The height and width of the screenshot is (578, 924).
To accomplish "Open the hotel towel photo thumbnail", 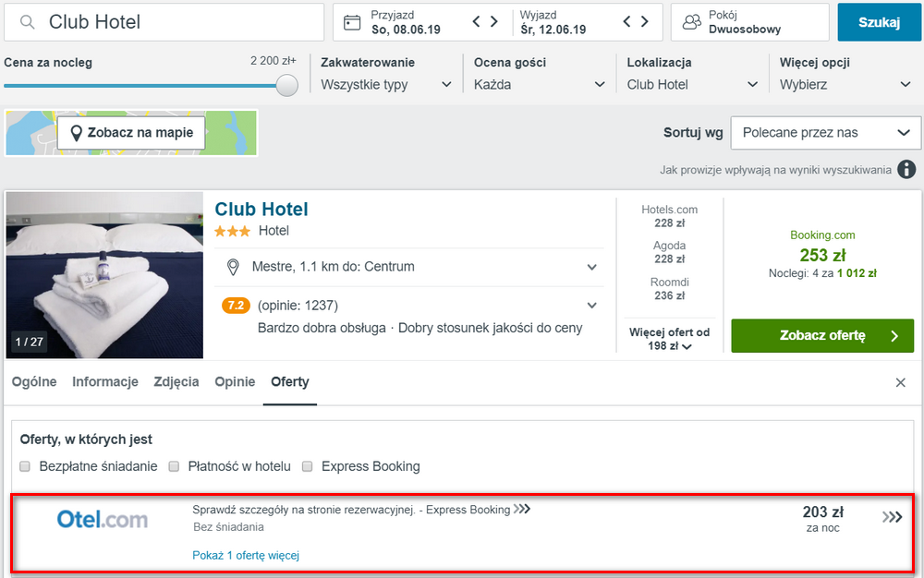I will pos(104,275).
